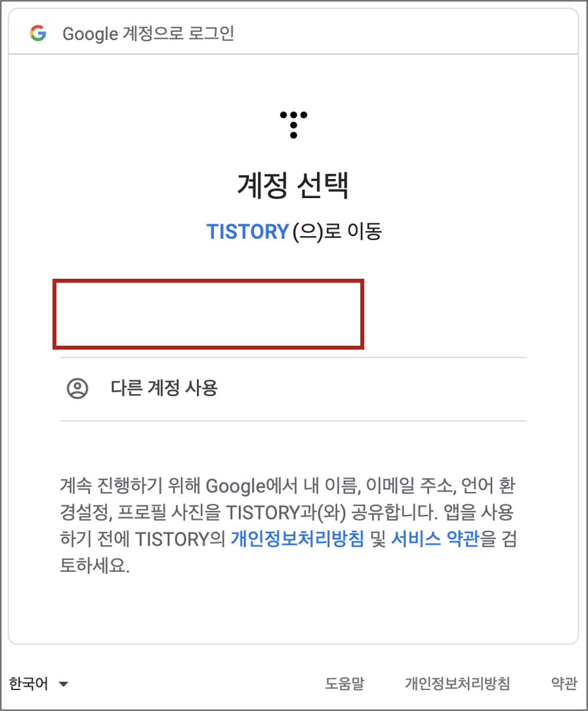This screenshot has width=588, height=711.
Task: Click the Google G logo in header
Action: pos(38,33)
